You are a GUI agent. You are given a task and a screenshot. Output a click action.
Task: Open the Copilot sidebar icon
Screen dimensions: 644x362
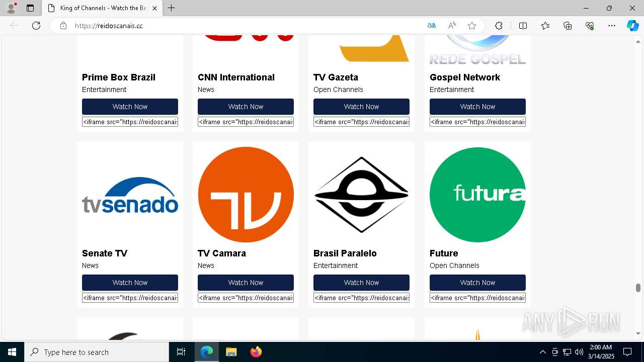click(632, 26)
